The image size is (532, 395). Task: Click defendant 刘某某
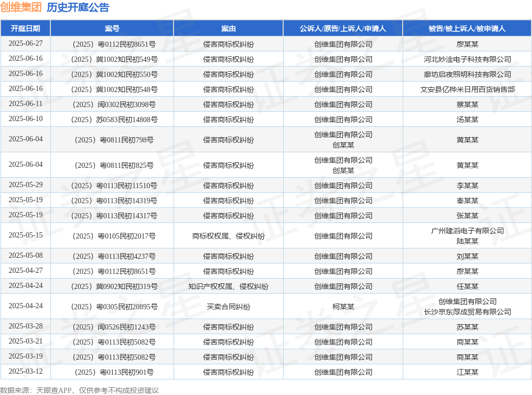(x=467, y=256)
